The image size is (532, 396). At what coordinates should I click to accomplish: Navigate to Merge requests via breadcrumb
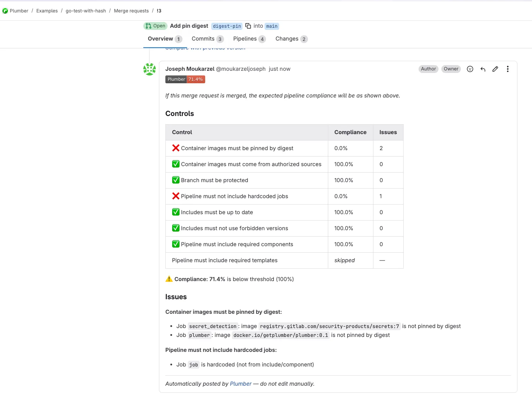click(x=131, y=11)
